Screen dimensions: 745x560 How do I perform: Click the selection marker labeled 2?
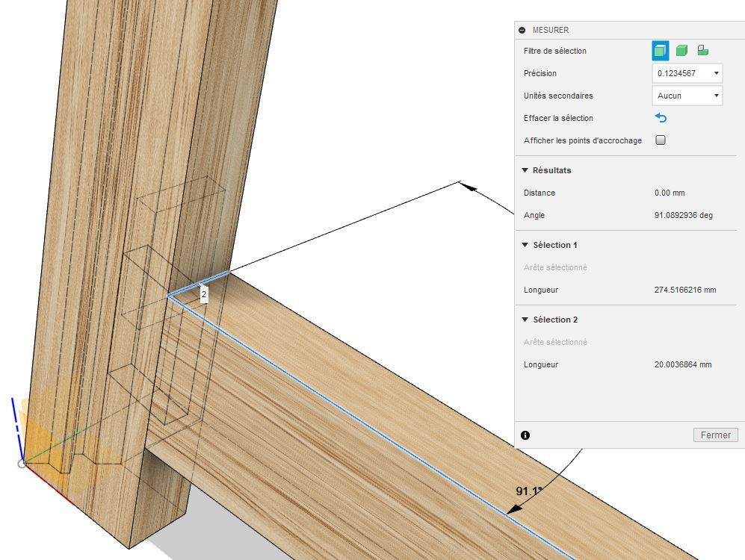click(204, 294)
